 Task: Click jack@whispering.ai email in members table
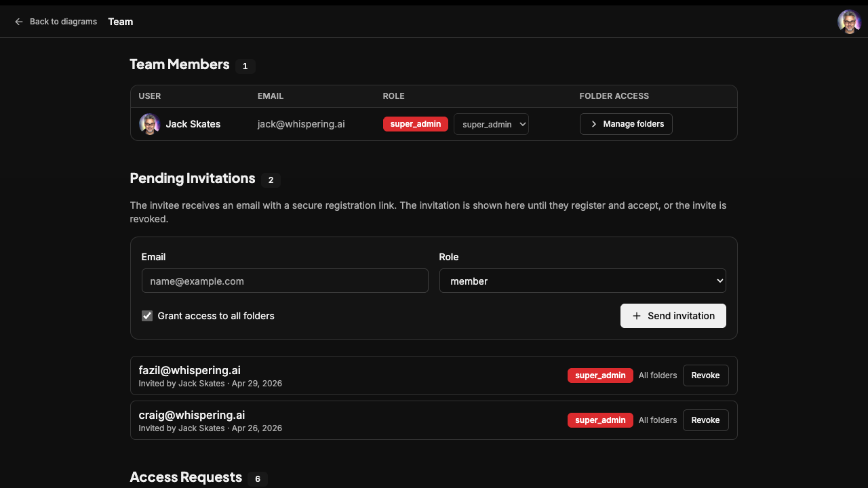pos(301,124)
